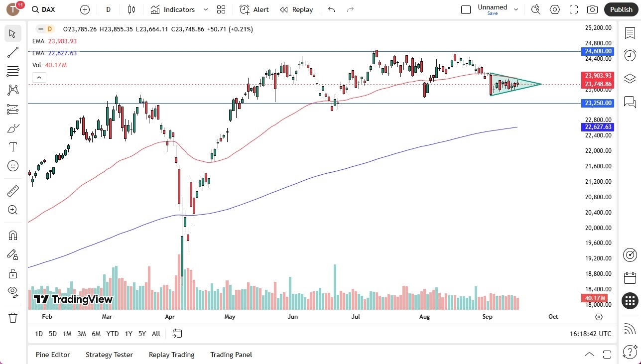The image size is (641, 364).
Task: Switch to the Strategy Tester tab
Action: pyautogui.click(x=109, y=355)
